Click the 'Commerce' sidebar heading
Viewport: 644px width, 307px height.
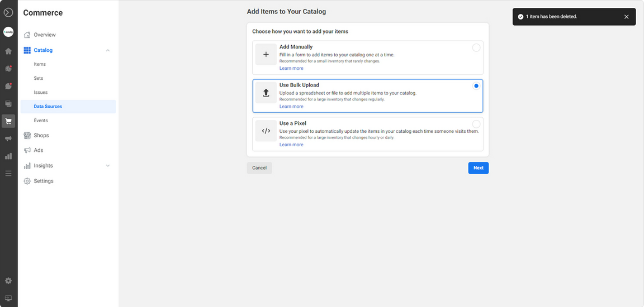[42, 13]
